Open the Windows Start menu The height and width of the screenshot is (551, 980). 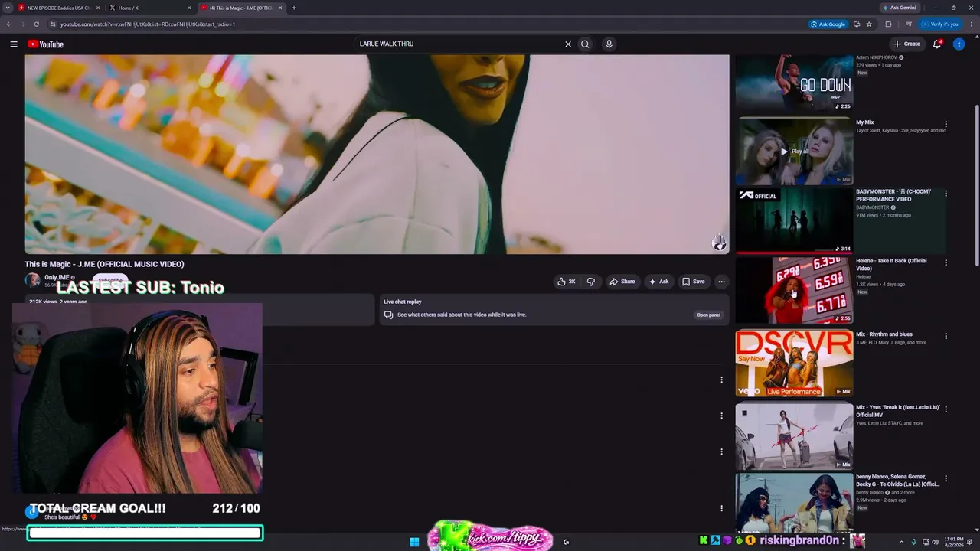pos(414,542)
